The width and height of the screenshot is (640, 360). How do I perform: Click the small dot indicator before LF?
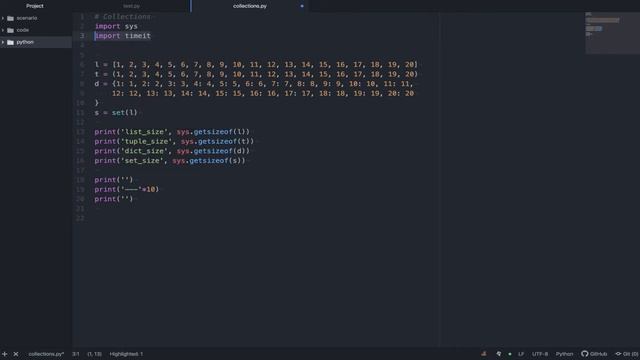tap(510, 354)
